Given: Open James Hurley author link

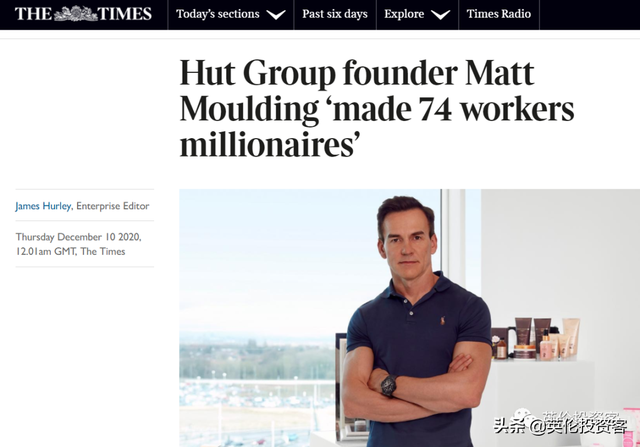Looking at the screenshot, I should click(x=43, y=206).
